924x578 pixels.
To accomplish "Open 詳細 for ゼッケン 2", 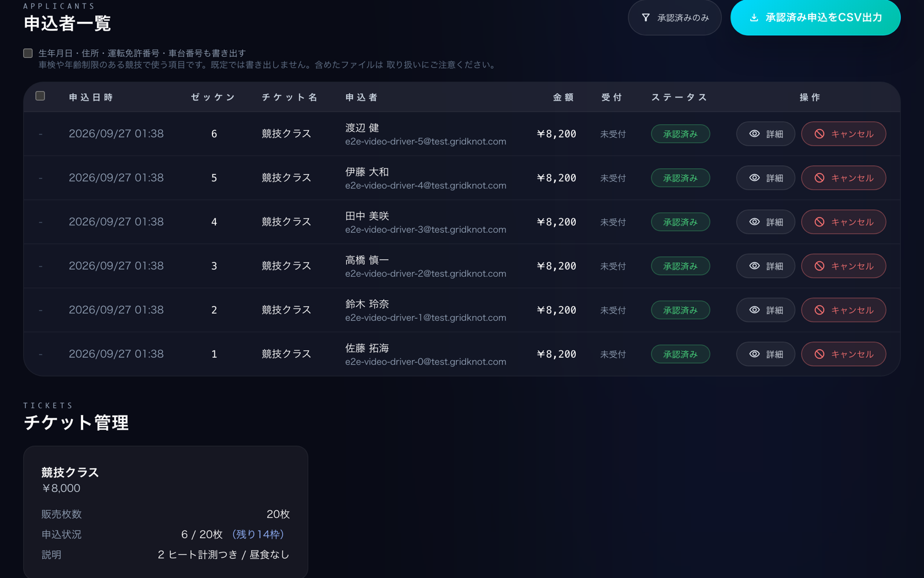I will tap(765, 310).
